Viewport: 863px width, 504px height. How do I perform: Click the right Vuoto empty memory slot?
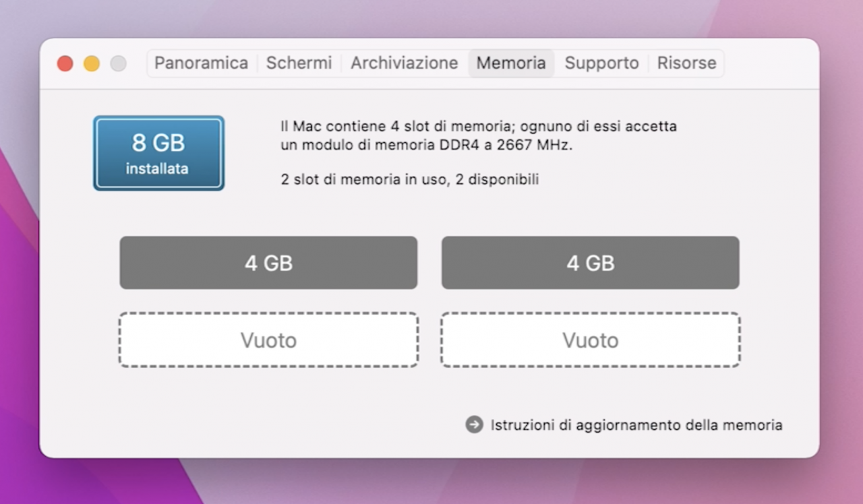click(x=591, y=340)
